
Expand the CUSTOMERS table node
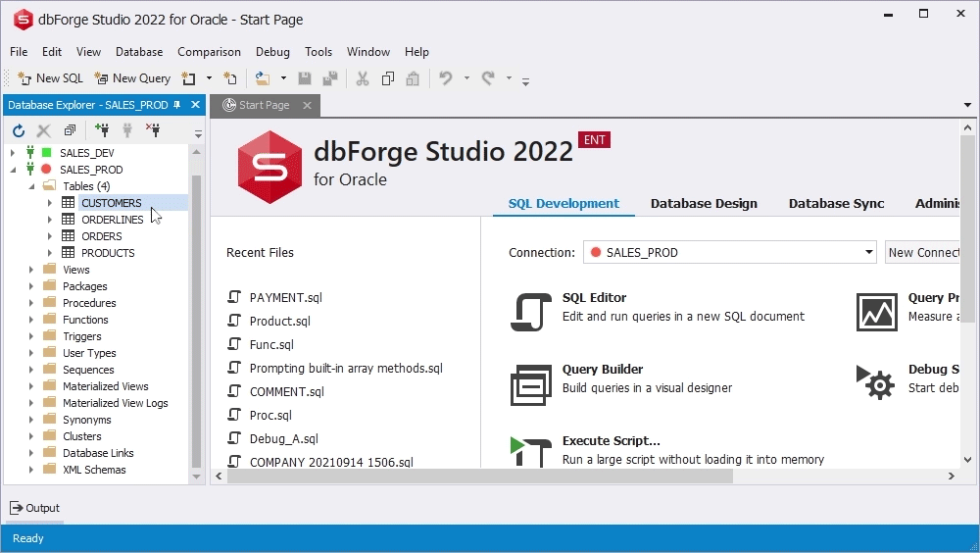tap(49, 203)
